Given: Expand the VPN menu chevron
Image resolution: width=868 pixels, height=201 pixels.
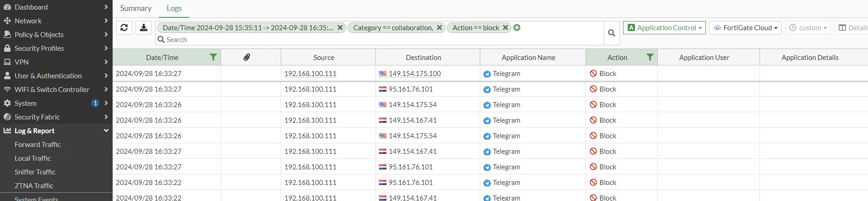Looking at the screenshot, I should tap(106, 62).
